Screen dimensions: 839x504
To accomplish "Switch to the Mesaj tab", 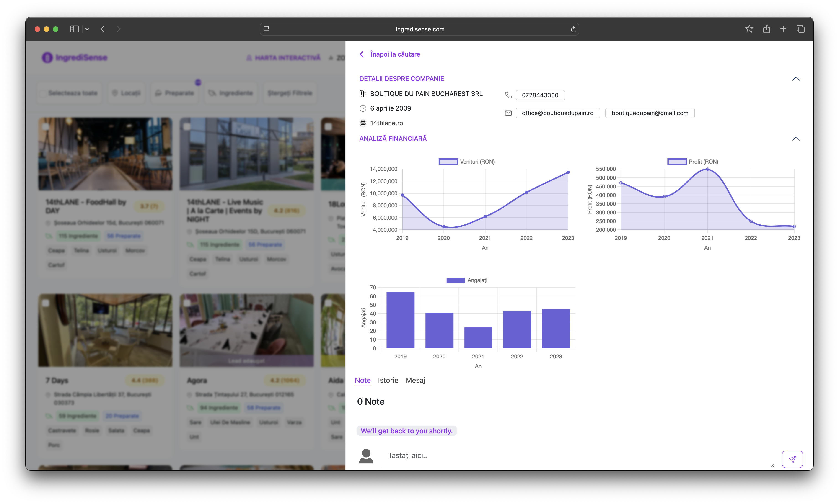I will coord(415,380).
